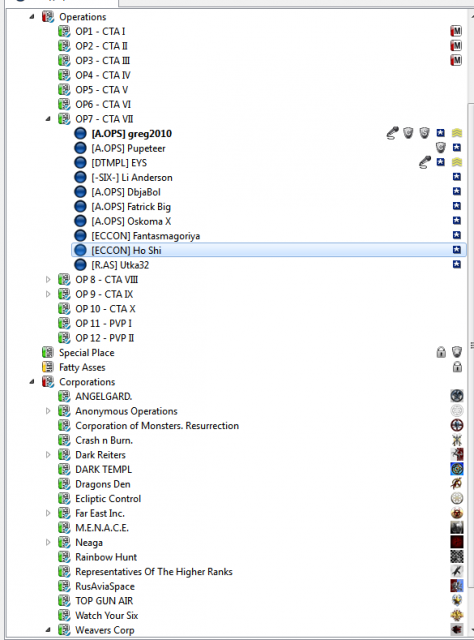Click the yellow chevron badge on greg2010 row
474x640 pixels.
(x=457, y=133)
